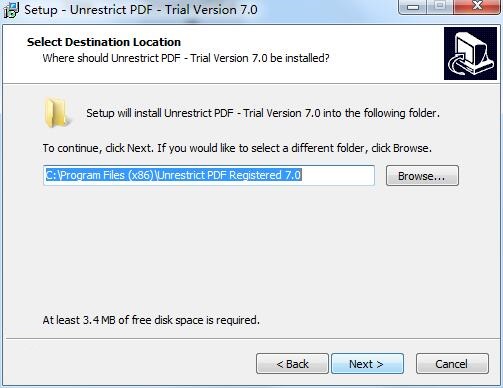The width and height of the screenshot is (503, 388).
Task: Click the computer installer graphic in header
Action: (470, 54)
